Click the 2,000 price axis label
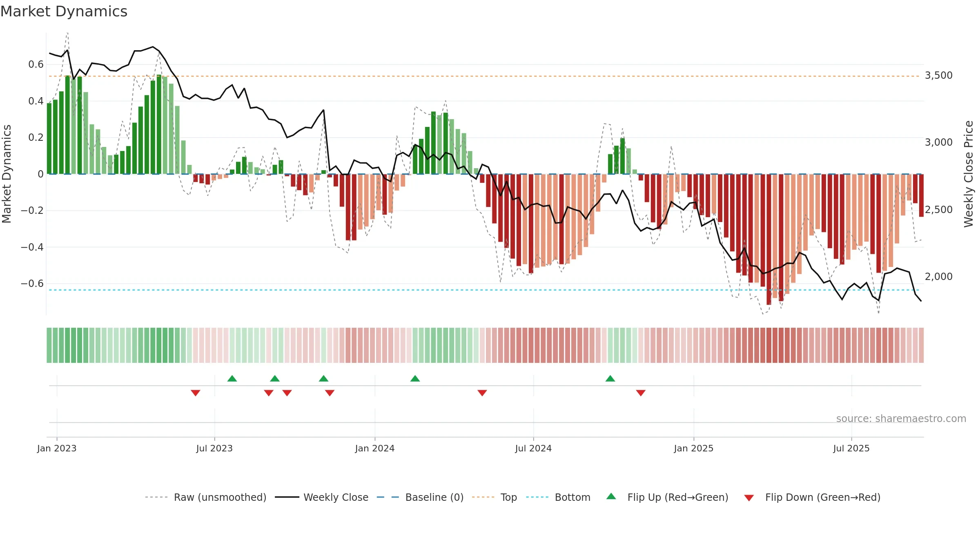Screen dimensions: 980x551 point(939,277)
